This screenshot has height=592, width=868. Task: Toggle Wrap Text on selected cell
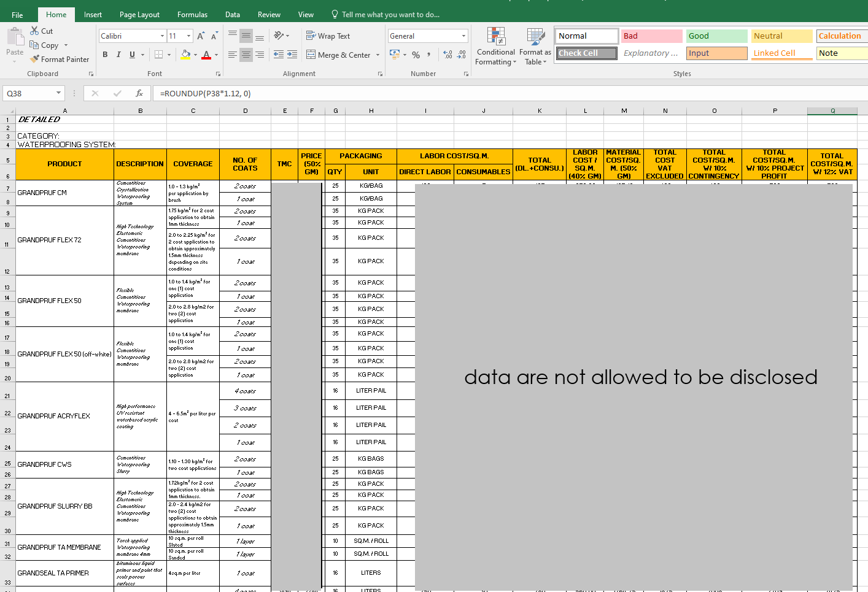coord(328,36)
